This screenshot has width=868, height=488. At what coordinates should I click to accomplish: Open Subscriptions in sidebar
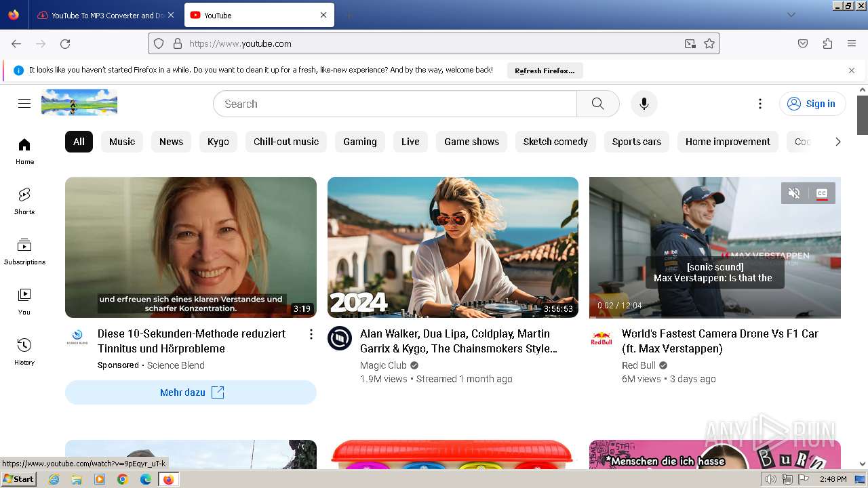point(24,251)
